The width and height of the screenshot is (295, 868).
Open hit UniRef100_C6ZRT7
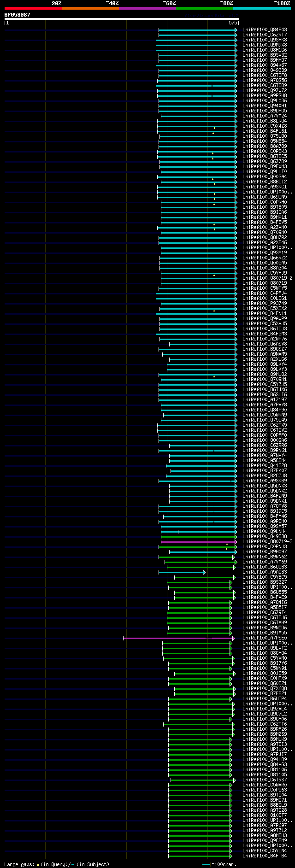265,35
